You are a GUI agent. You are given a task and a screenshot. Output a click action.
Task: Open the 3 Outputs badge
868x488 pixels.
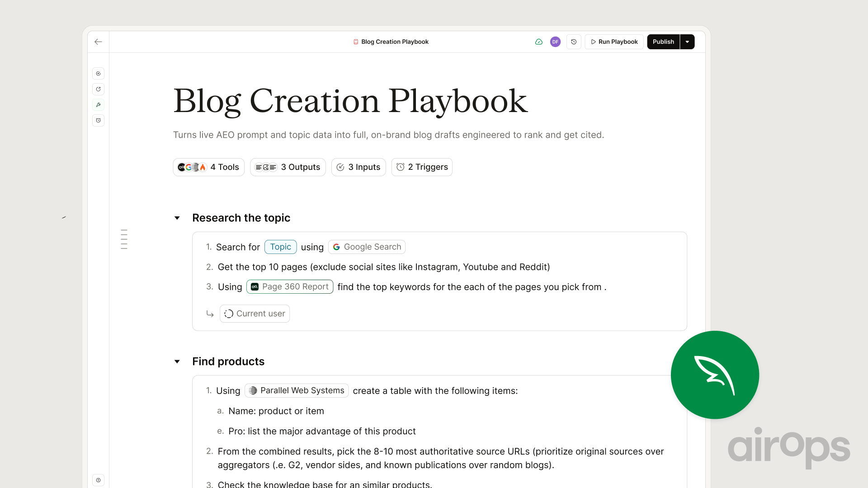pos(288,167)
